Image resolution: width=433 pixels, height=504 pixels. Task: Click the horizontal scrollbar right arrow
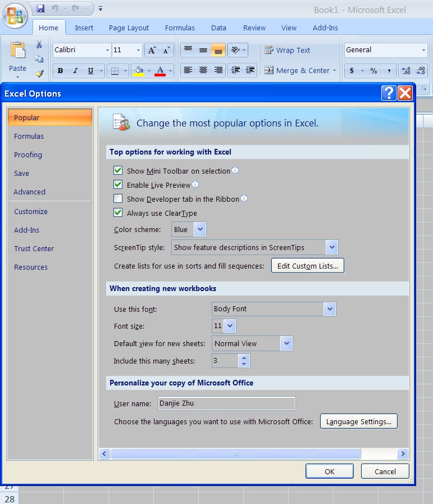403,454
